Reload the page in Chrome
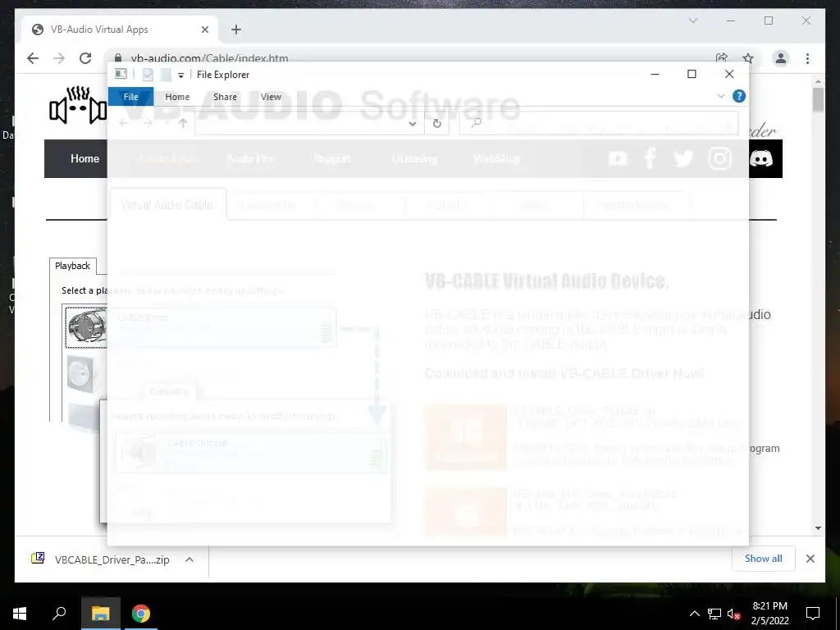This screenshot has height=630, width=840. tap(85, 58)
